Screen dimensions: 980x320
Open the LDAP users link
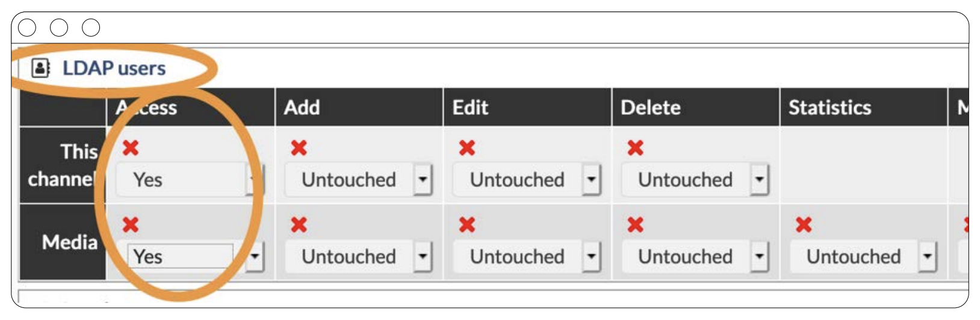(x=114, y=68)
